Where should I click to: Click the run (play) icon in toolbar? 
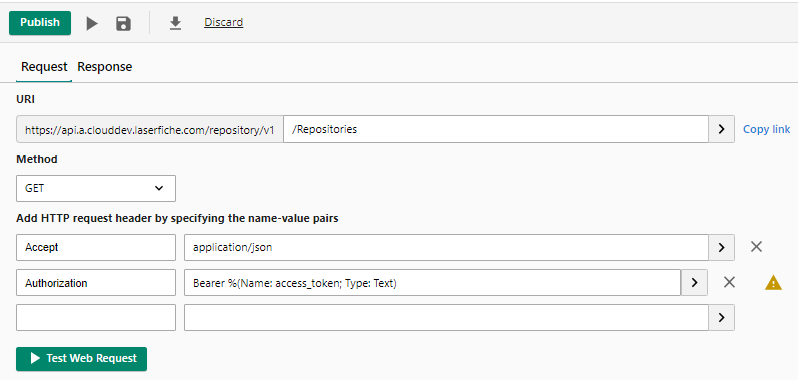click(x=92, y=23)
